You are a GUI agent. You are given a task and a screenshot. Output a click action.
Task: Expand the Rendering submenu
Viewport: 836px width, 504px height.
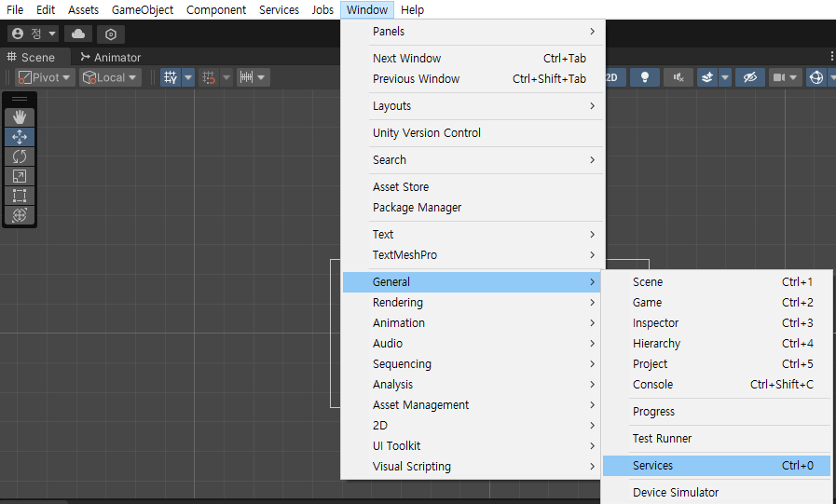(473, 303)
